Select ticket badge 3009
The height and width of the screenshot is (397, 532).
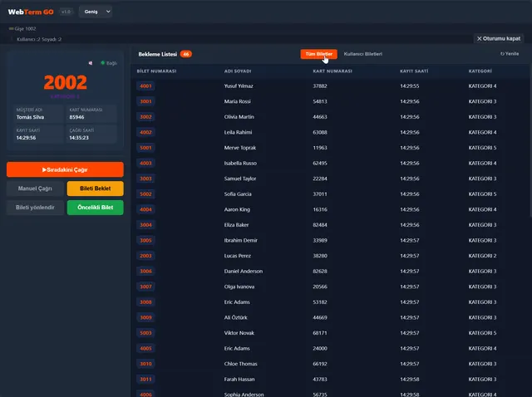(146, 317)
